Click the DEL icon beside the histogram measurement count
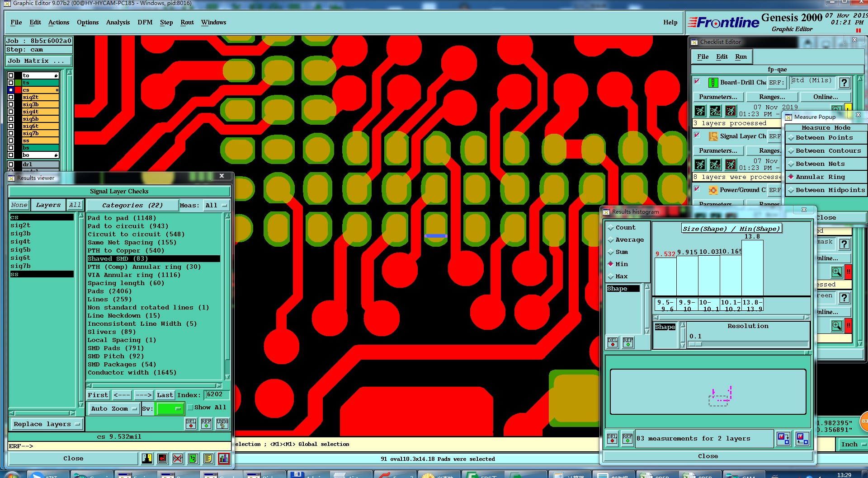 [612, 438]
